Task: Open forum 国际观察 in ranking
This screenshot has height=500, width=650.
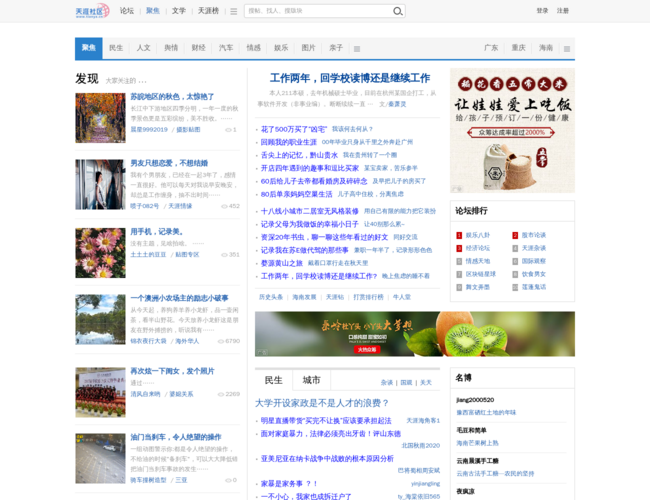Action: pos(534,261)
